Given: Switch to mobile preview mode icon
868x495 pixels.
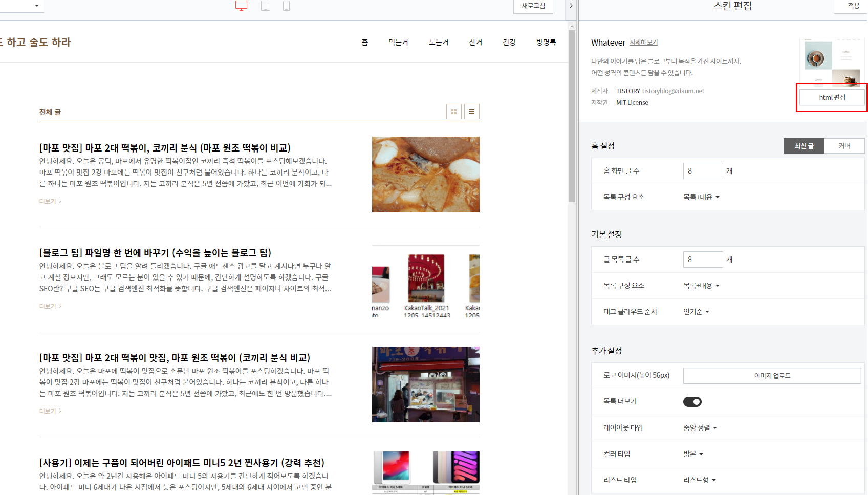Looking at the screenshot, I should tap(286, 6).
